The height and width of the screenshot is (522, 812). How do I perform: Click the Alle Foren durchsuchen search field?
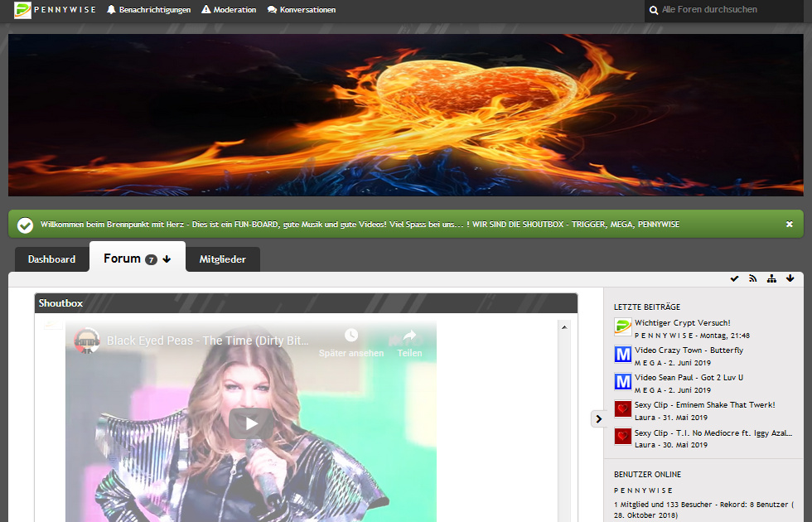point(727,10)
